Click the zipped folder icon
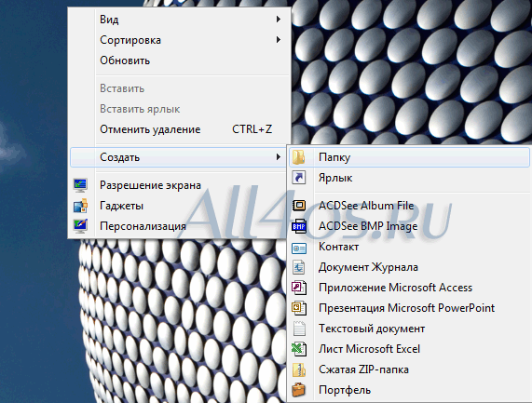The image size is (532, 403). (x=299, y=369)
